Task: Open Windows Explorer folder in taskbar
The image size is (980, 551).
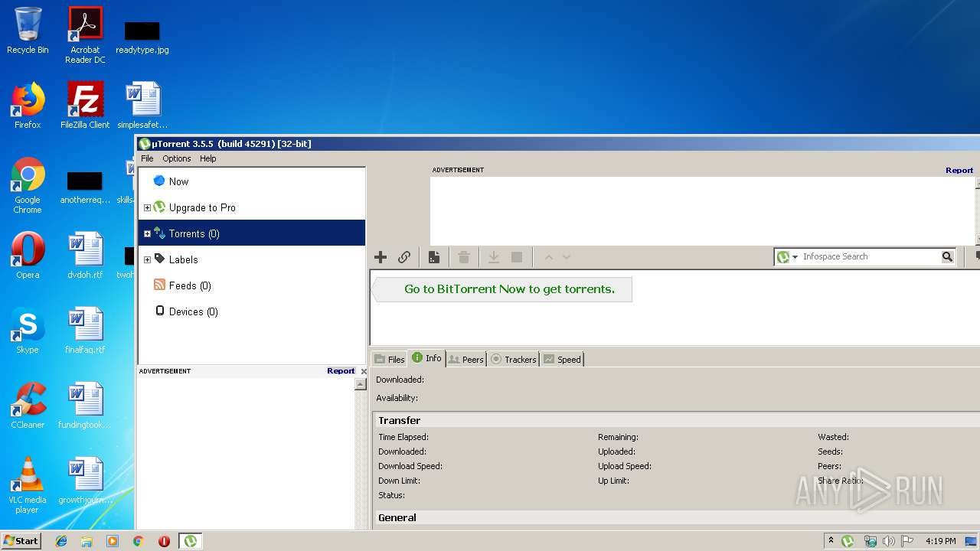Action: click(x=87, y=541)
